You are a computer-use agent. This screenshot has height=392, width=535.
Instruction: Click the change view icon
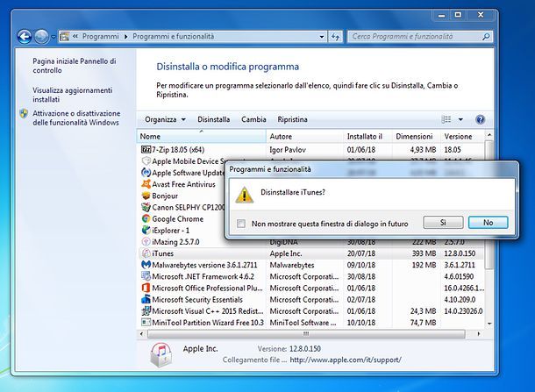point(446,119)
